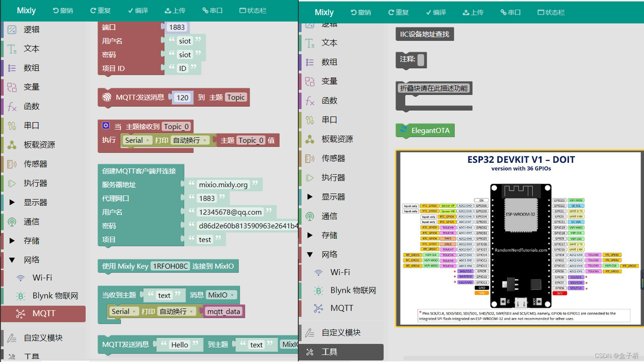Edit username 12345678@qq.com field
The width and height of the screenshot is (644, 362).
click(x=230, y=212)
